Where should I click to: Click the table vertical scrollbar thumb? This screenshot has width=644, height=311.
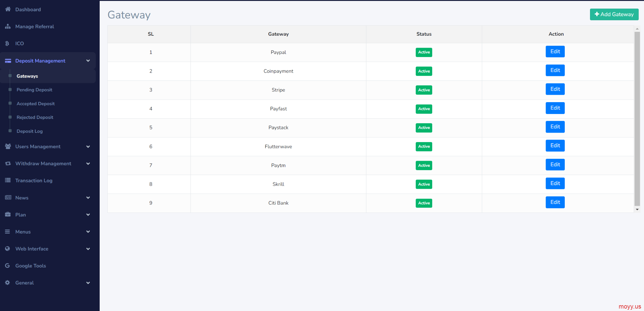pos(637,119)
